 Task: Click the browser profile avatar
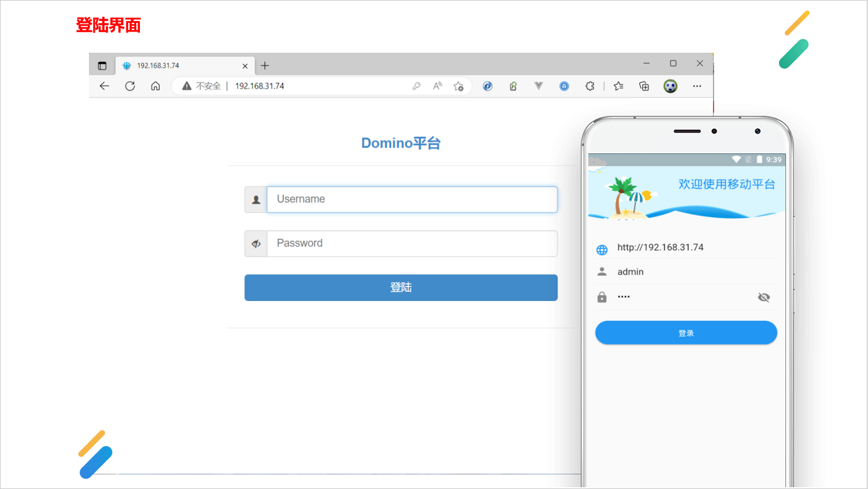point(670,86)
